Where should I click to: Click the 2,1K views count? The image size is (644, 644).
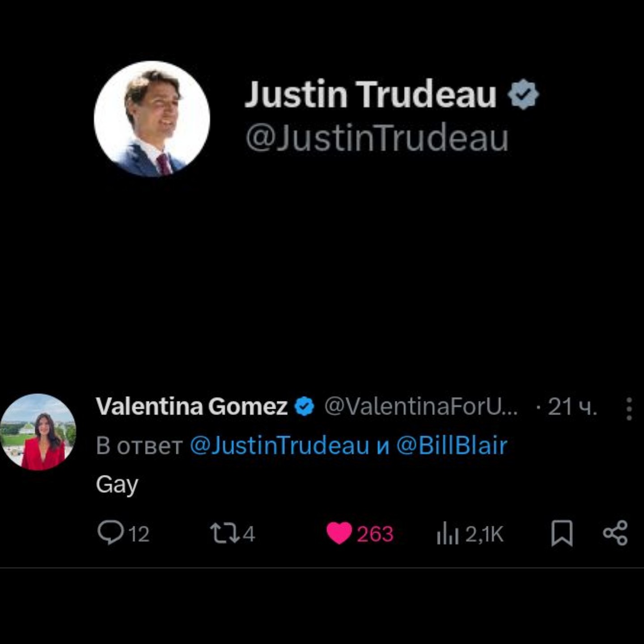click(484, 534)
